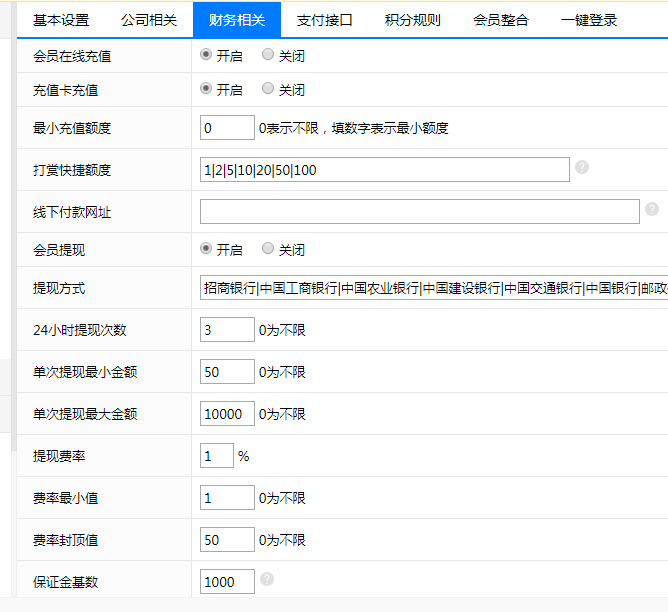Image resolution: width=668 pixels, height=612 pixels.
Task: Select 关闭 for 充值卡充值
Action: [x=268, y=89]
